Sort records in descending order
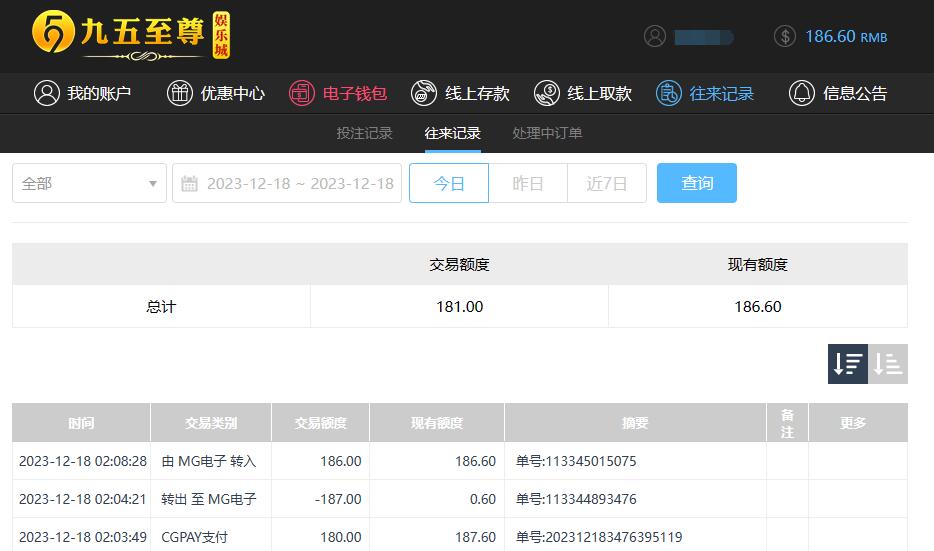 tap(848, 363)
